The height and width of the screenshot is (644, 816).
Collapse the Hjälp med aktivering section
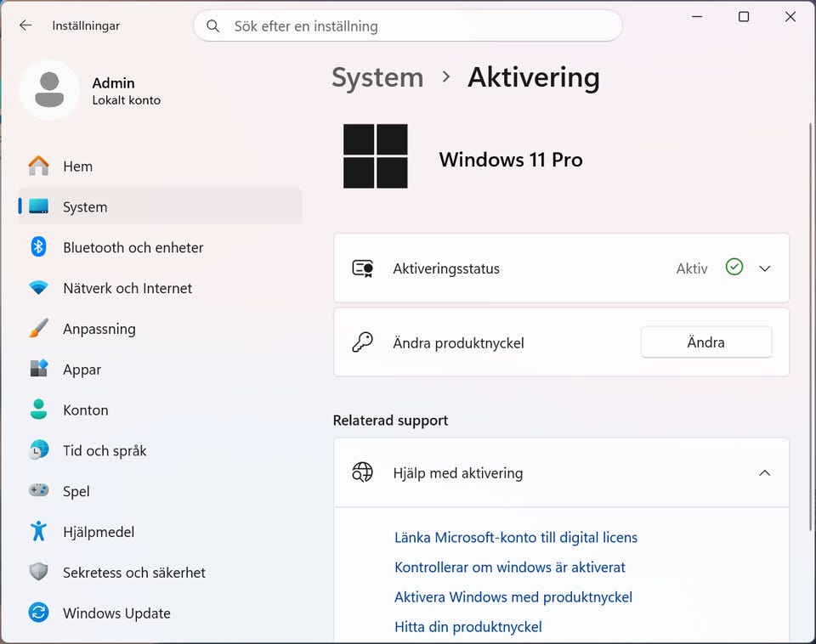click(764, 473)
